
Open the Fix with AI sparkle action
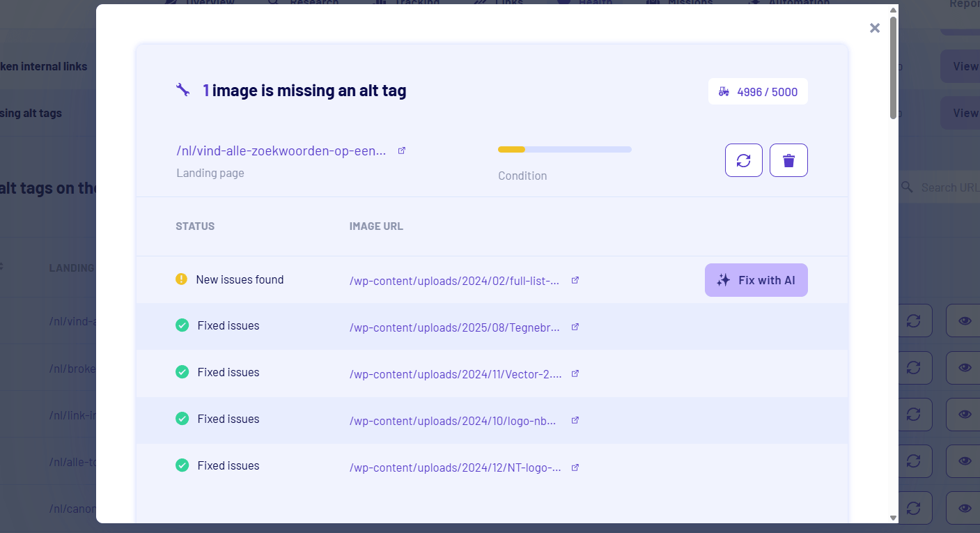point(756,279)
